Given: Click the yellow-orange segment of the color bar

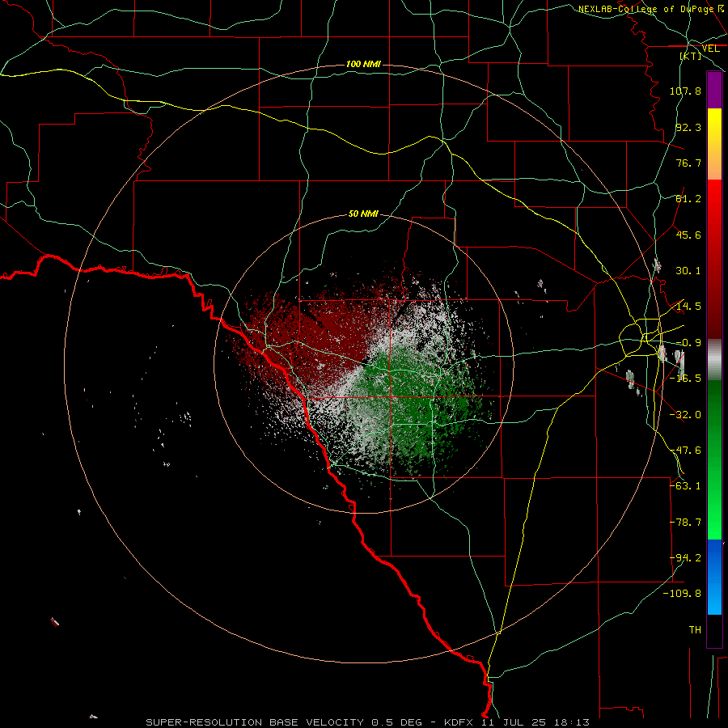Looking at the screenshot, I should coord(714,144).
